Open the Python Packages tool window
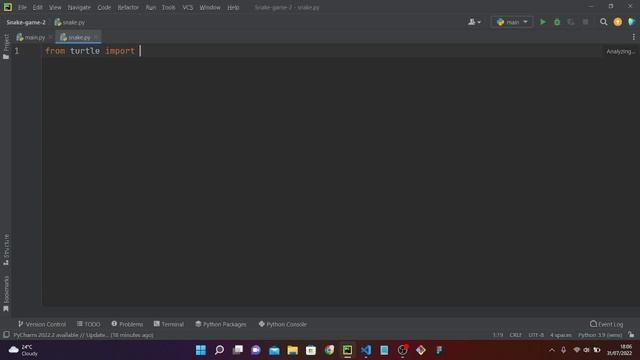640x360 pixels. pos(221,324)
